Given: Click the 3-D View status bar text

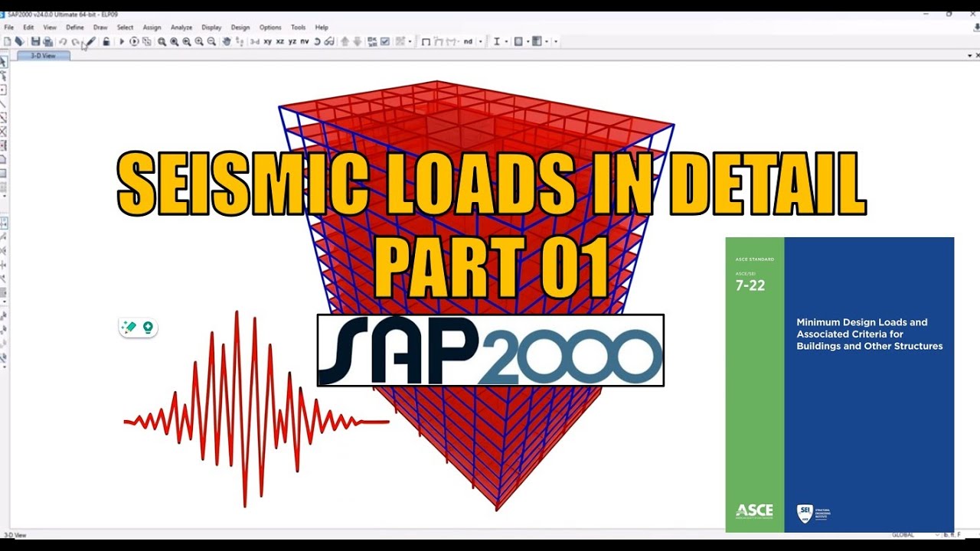Looking at the screenshot, I should click(x=15, y=535).
